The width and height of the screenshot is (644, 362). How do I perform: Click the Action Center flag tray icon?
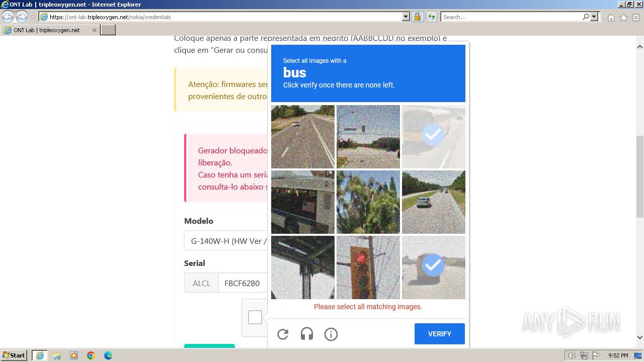coord(596,355)
